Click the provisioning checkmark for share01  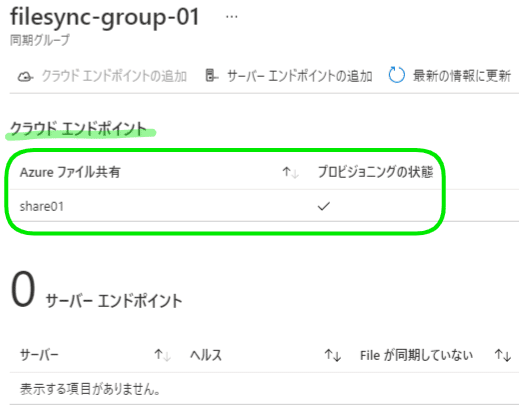(x=324, y=206)
